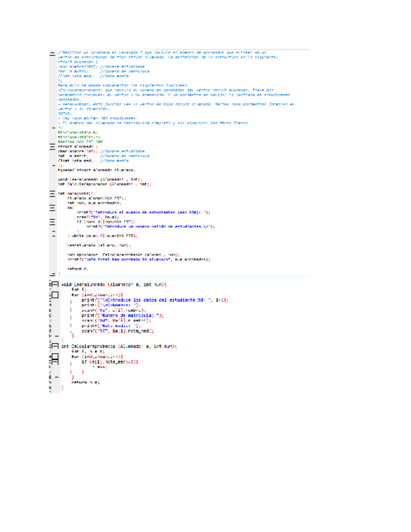Click the return n_a; statement
411x532 pixels.
coord(85,381)
